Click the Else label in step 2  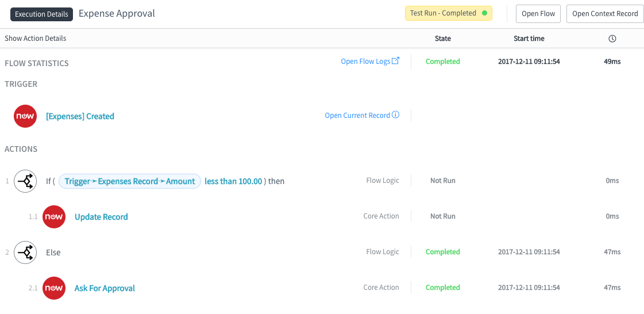tap(53, 252)
